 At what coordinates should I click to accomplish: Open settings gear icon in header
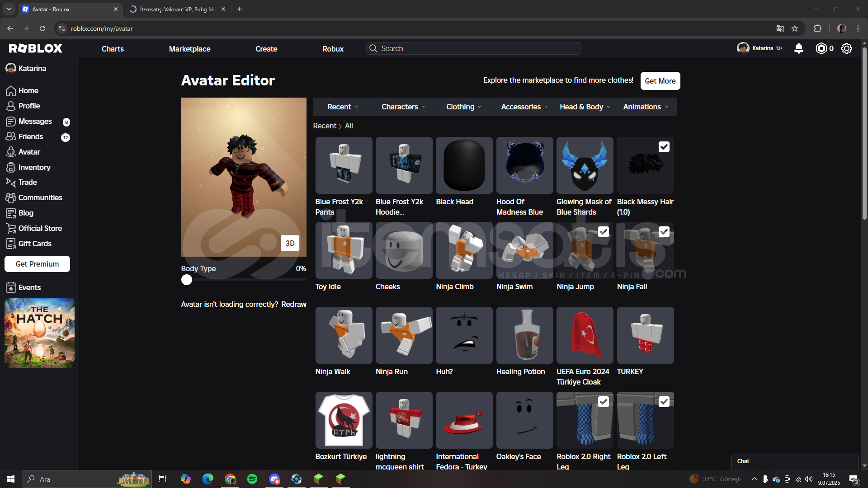click(847, 48)
